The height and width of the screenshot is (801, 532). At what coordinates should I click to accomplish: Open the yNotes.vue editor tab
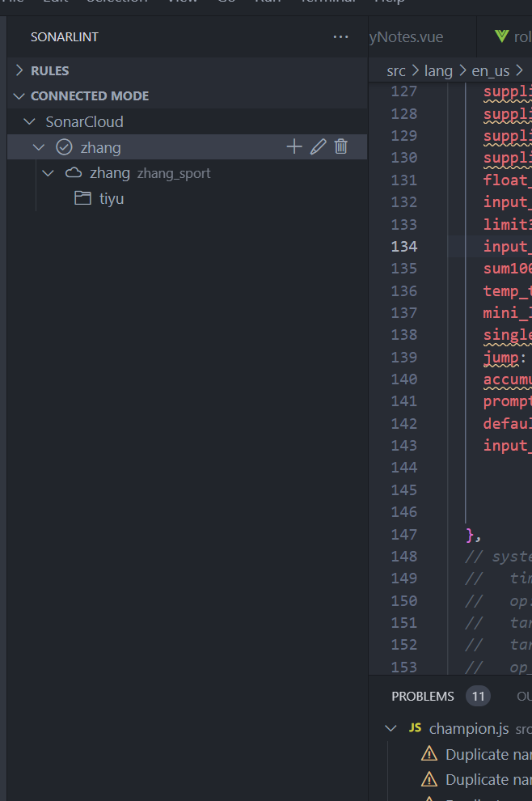(x=406, y=37)
